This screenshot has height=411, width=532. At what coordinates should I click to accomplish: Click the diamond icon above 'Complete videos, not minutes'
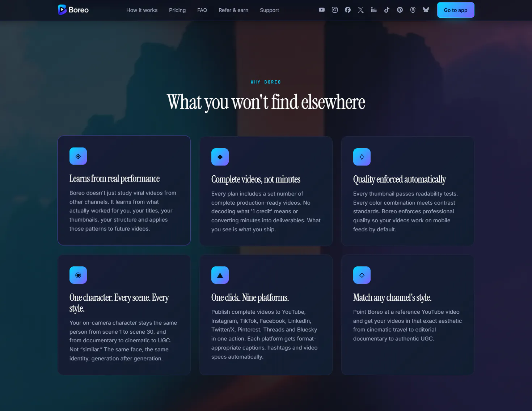coord(220,157)
